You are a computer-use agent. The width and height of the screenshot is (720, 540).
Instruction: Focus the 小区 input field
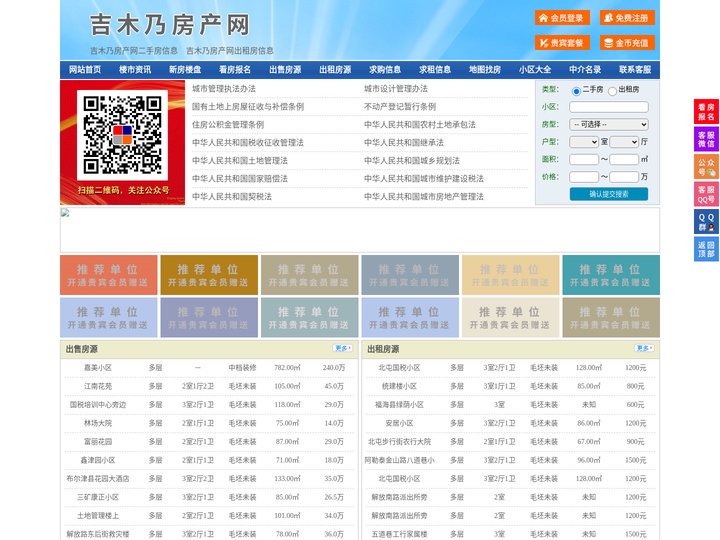coord(609,107)
